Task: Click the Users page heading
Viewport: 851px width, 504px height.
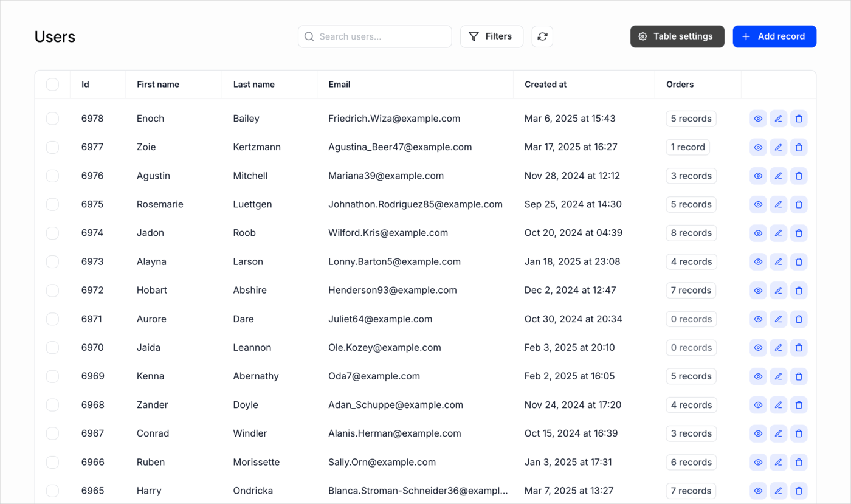Action: pos(55,37)
